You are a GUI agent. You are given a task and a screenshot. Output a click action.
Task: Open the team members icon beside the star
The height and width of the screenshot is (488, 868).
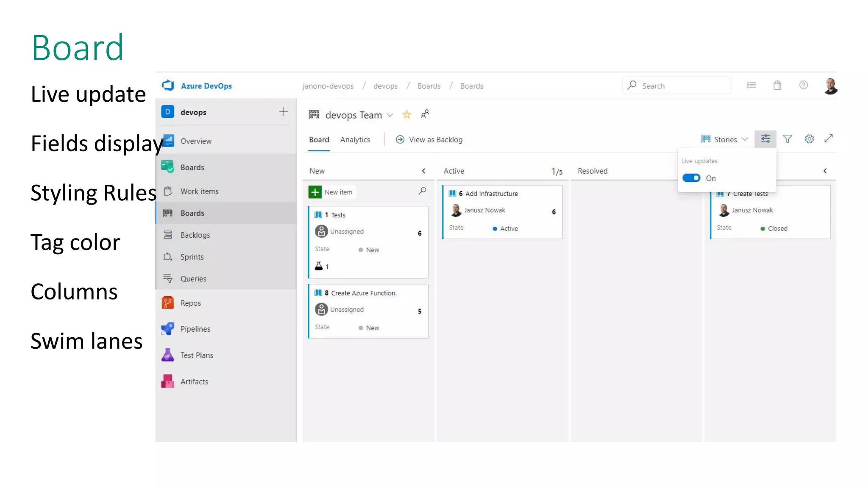tap(425, 114)
